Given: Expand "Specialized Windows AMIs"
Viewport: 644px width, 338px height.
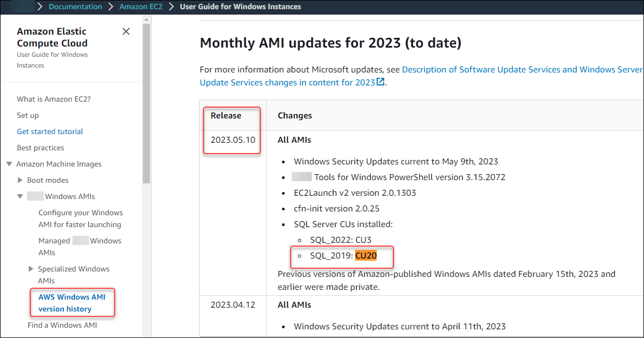Looking at the screenshot, I should coord(31,269).
